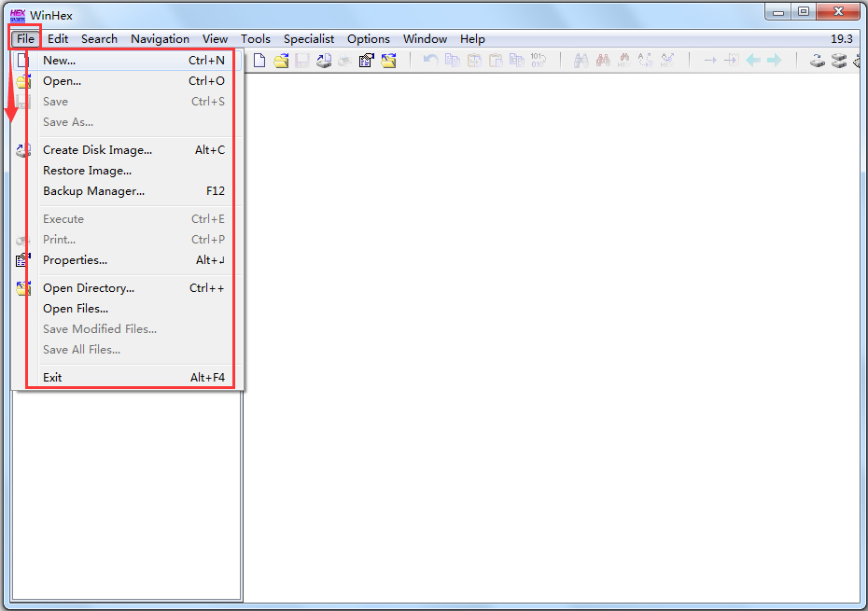The width and height of the screenshot is (868, 611).
Task: Select the greyed Print... menu entry
Action: pyautogui.click(x=127, y=240)
